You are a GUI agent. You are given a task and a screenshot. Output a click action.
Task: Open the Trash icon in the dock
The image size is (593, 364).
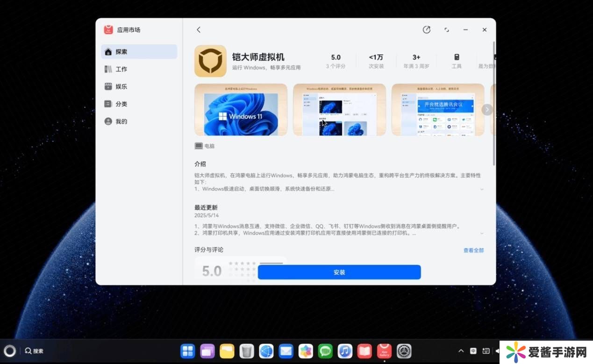click(x=246, y=351)
